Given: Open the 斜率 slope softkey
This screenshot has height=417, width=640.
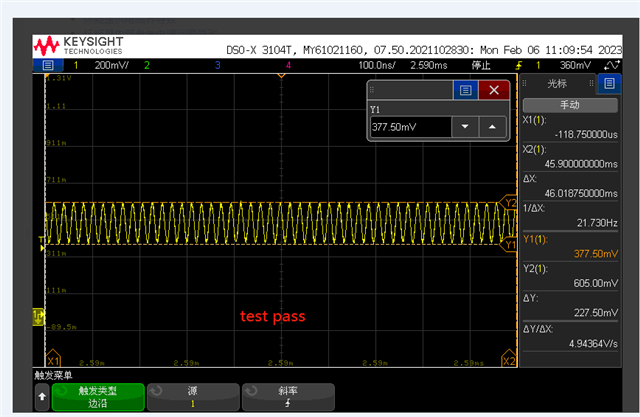Looking at the screenshot, I should pos(287,397).
